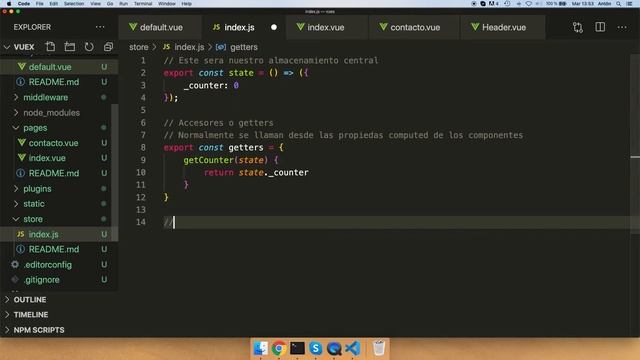Switch to the index.js tab

[x=244, y=27]
